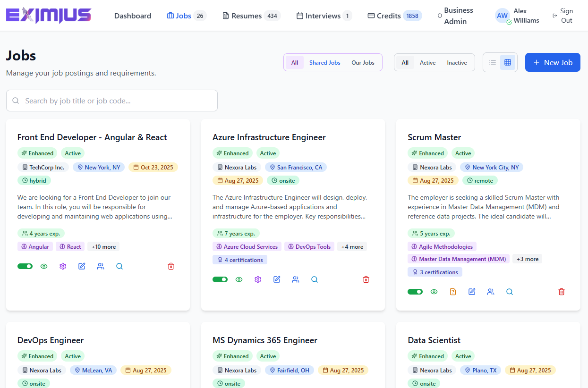This screenshot has width=588, height=388.
Task: Toggle Front End Developer job active switch
Action: point(25,266)
